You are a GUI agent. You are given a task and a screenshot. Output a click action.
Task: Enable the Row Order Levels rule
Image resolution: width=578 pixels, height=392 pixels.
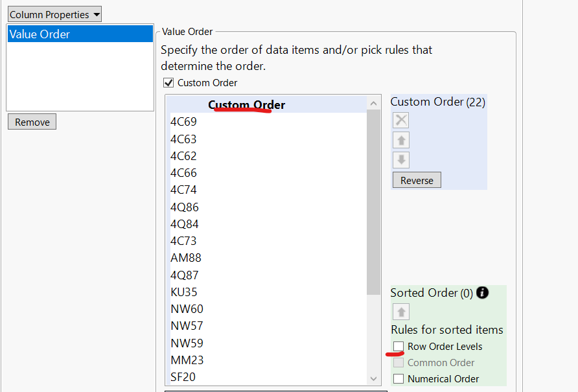click(x=399, y=346)
